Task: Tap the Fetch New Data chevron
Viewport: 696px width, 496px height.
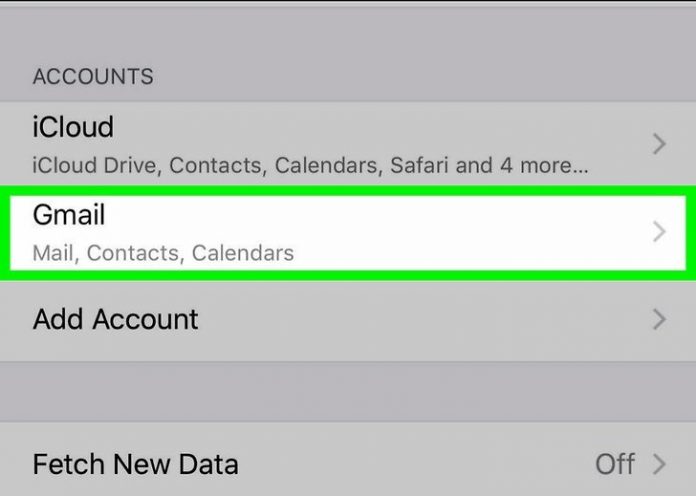Action: tap(659, 464)
